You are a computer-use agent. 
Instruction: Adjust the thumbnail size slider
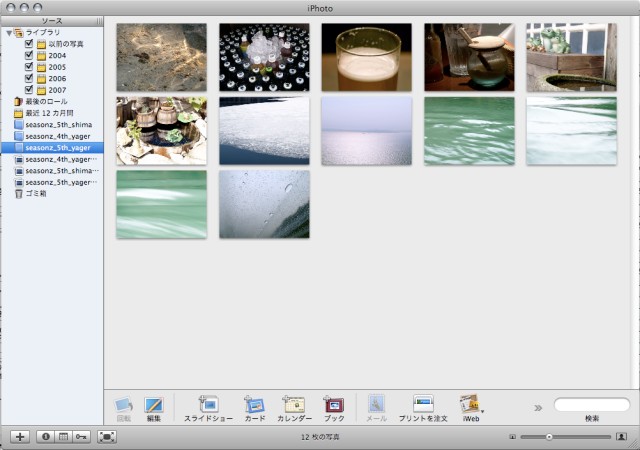coord(549,437)
